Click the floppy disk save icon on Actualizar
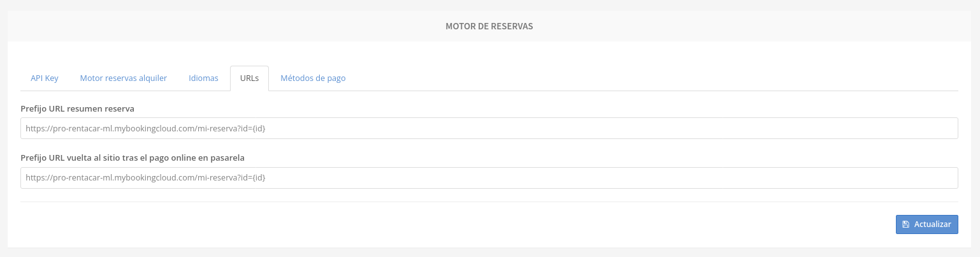Viewport: 980px width, 257px height. [x=905, y=224]
